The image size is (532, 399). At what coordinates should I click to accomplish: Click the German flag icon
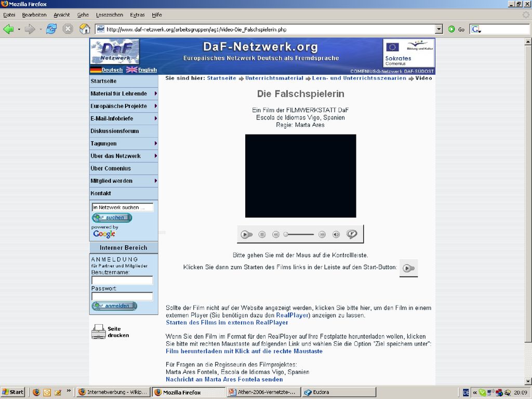point(96,70)
